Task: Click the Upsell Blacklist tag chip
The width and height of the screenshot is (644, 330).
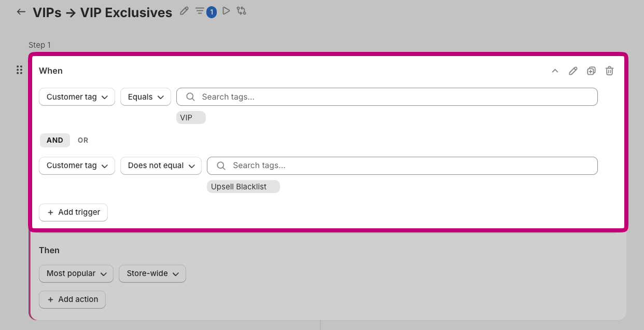Action: coord(243,187)
